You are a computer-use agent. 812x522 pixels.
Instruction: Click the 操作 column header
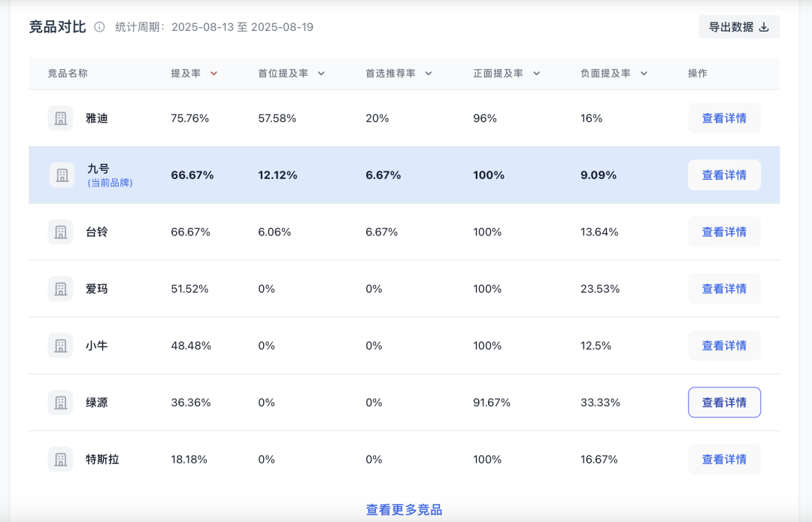(x=698, y=74)
